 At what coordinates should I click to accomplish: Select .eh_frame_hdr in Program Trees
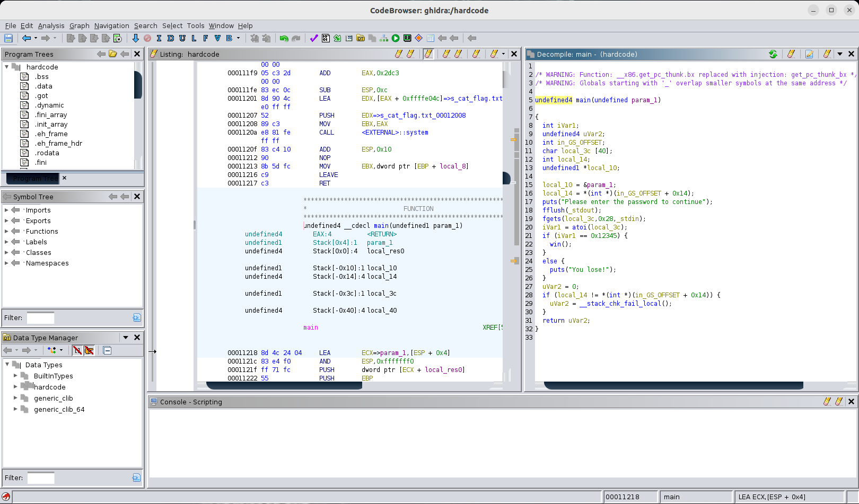tap(58, 144)
